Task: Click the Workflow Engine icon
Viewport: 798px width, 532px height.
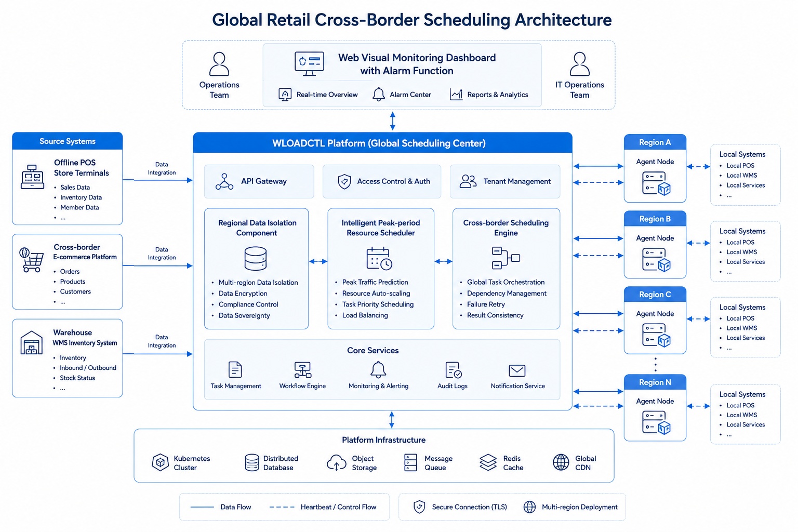Action: pos(302,370)
